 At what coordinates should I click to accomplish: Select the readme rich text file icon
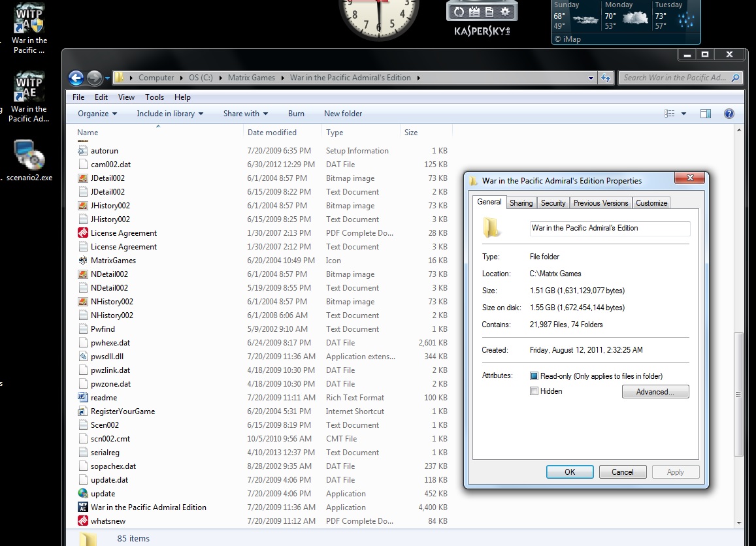pyautogui.click(x=83, y=398)
